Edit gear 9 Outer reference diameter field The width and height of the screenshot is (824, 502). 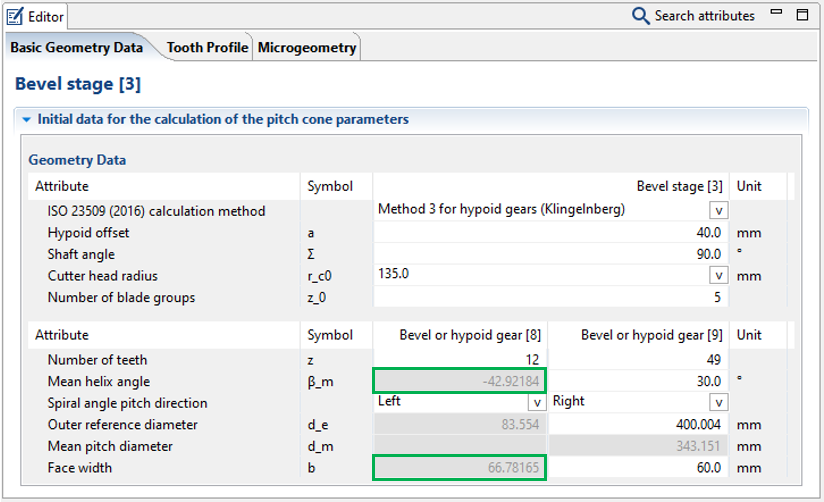640,424
